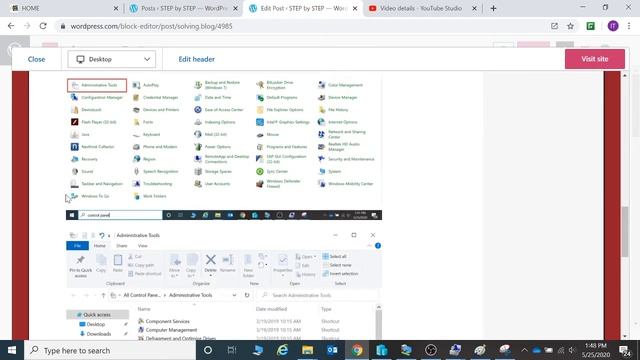Open File Explorer from the taskbar
The width and height of the screenshot is (640, 360).
(307, 350)
